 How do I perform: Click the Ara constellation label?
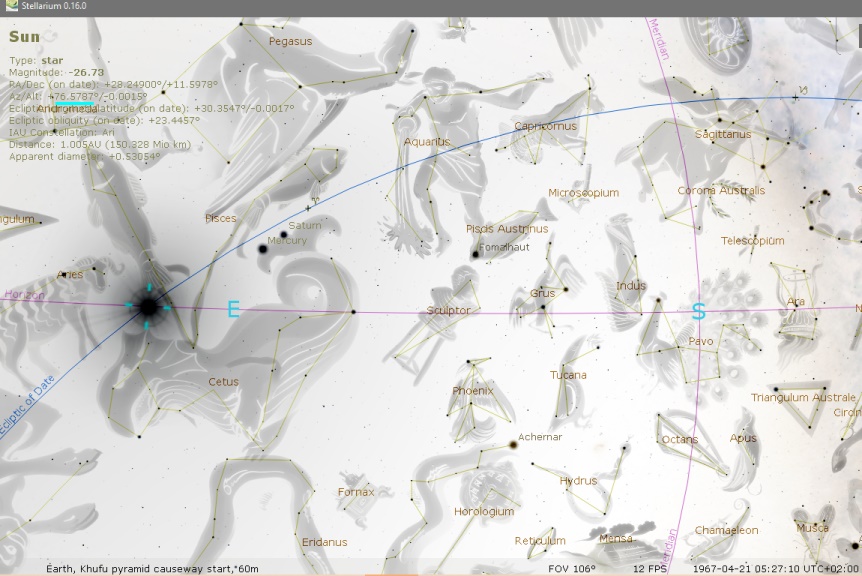tap(795, 301)
